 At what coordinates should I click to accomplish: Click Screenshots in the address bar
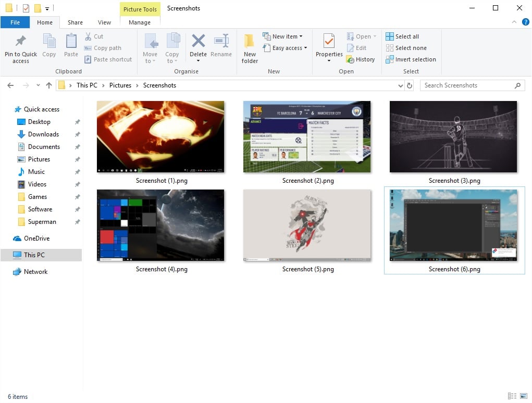[x=159, y=85]
